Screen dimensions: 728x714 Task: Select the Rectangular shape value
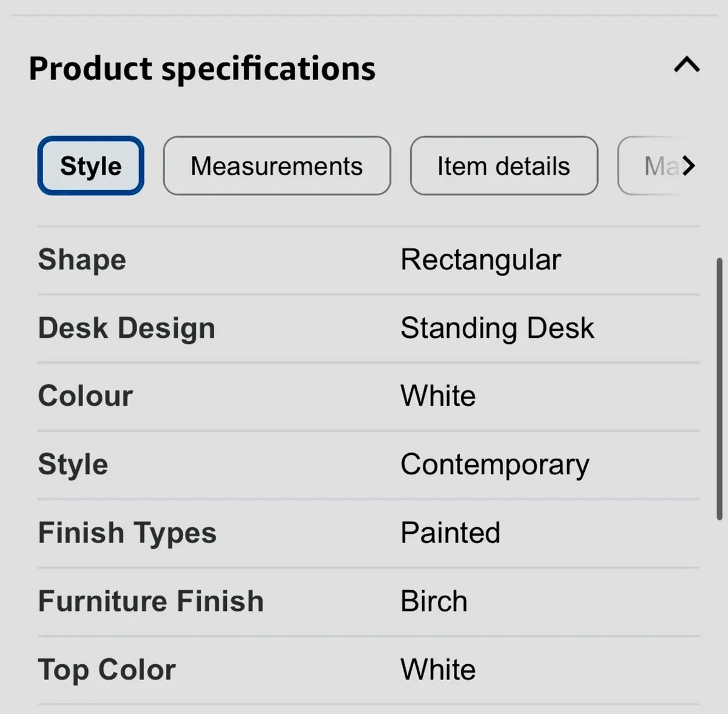480,259
